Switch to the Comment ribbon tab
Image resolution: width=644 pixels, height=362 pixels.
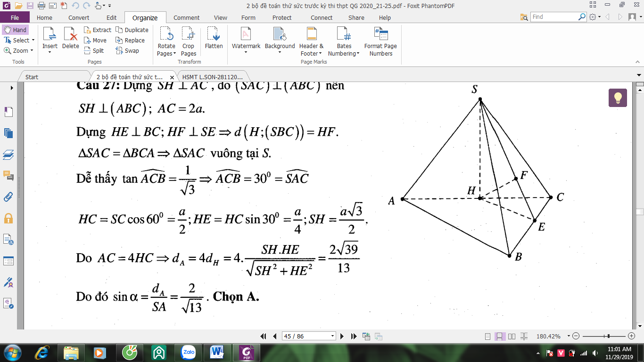click(186, 17)
